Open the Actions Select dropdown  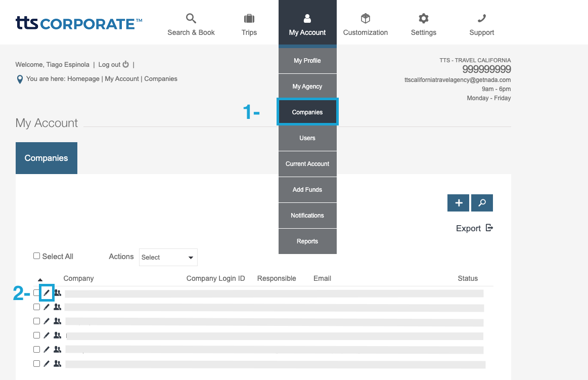pos(168,257)
